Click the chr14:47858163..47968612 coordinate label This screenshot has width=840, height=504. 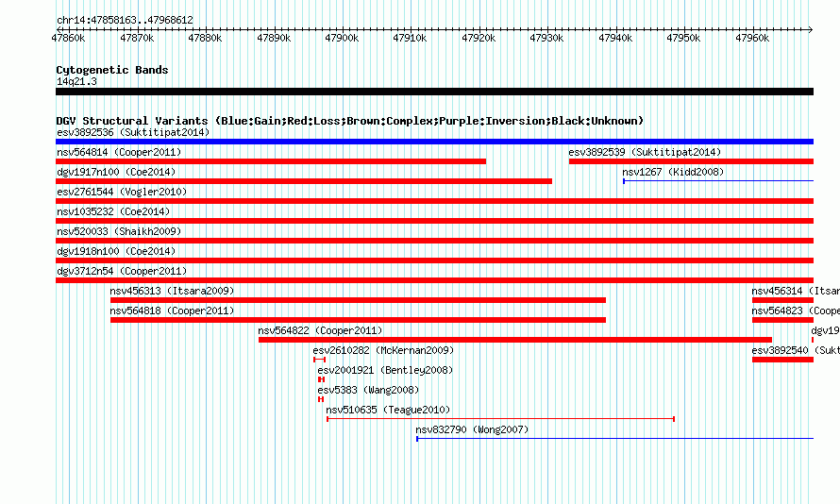pyautogui.click(x=125, y=20)
